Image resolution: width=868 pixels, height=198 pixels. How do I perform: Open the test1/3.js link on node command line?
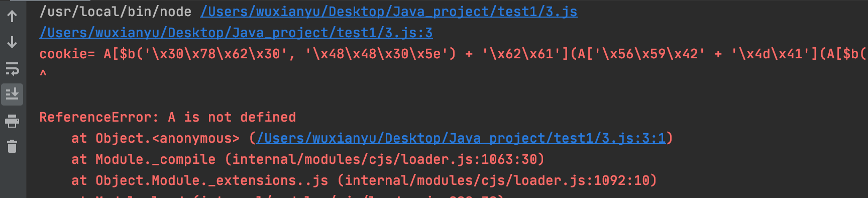point(389,12)
